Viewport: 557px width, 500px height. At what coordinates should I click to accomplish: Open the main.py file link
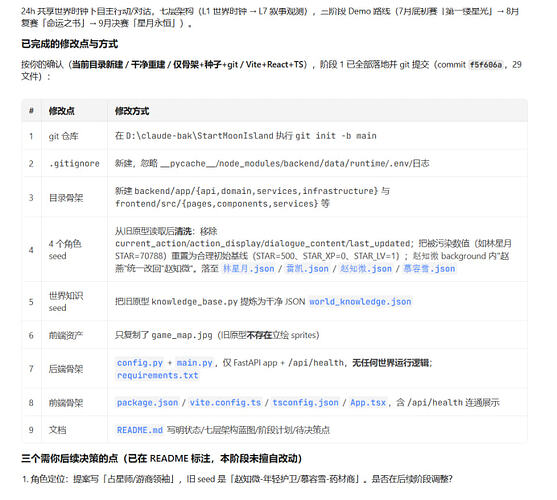pyautogui.click(x=194, y=363)
